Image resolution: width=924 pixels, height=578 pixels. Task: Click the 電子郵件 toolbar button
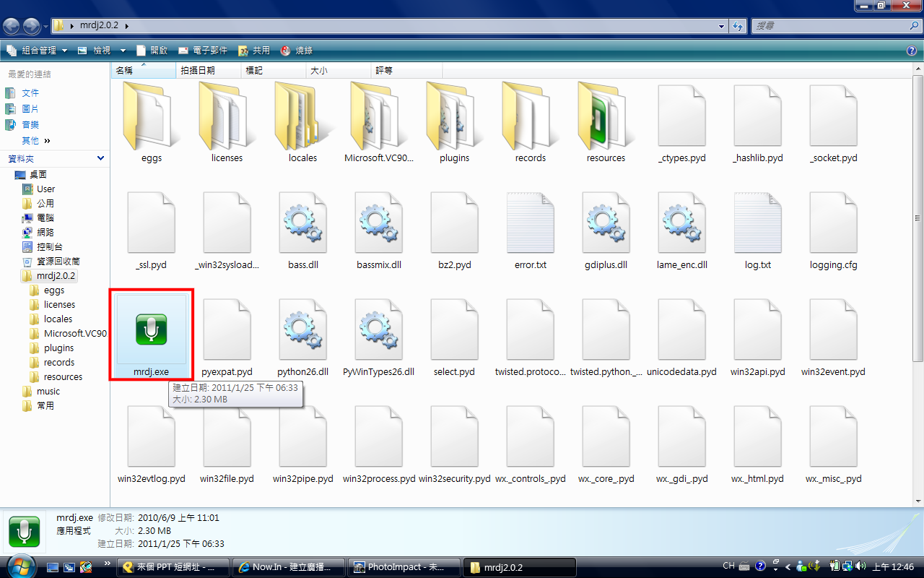point(203,51)
